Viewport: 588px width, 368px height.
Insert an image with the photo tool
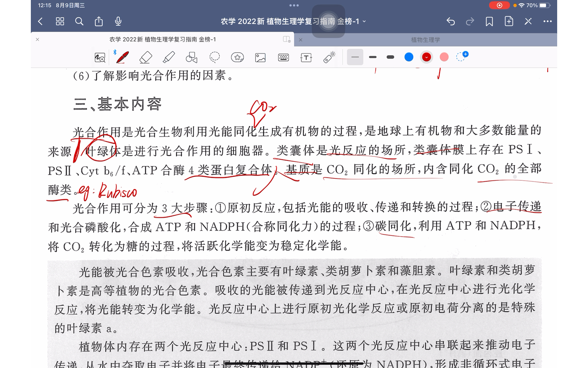(x=260, y=58)
